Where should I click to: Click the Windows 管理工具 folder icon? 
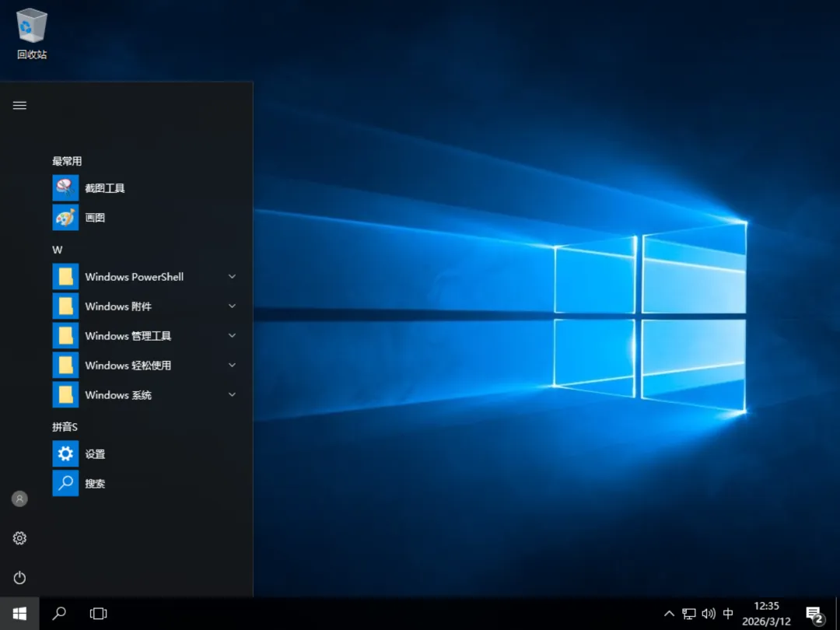pyautogui.click(x=65, y=335)
